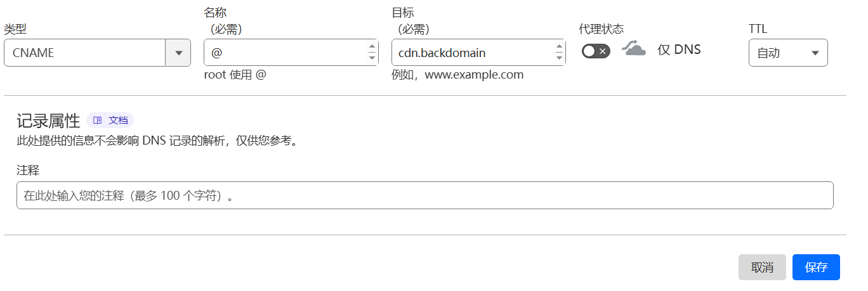Click the 仅 DNS status label
The image size is (868, 291).
[x=679, y=49]
